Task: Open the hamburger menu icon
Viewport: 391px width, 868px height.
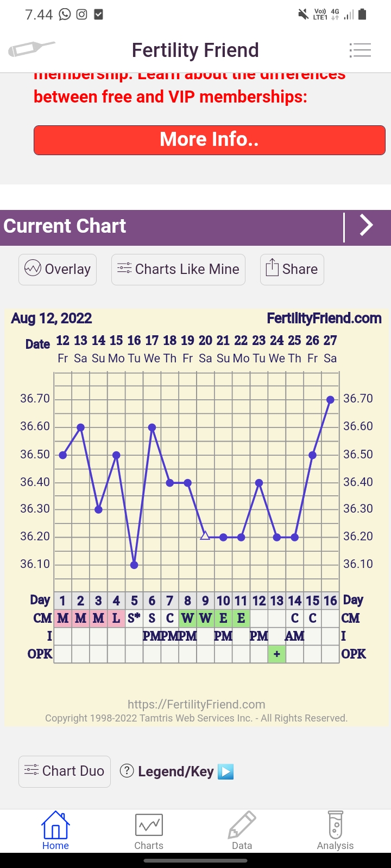Action: click(360, 50)
